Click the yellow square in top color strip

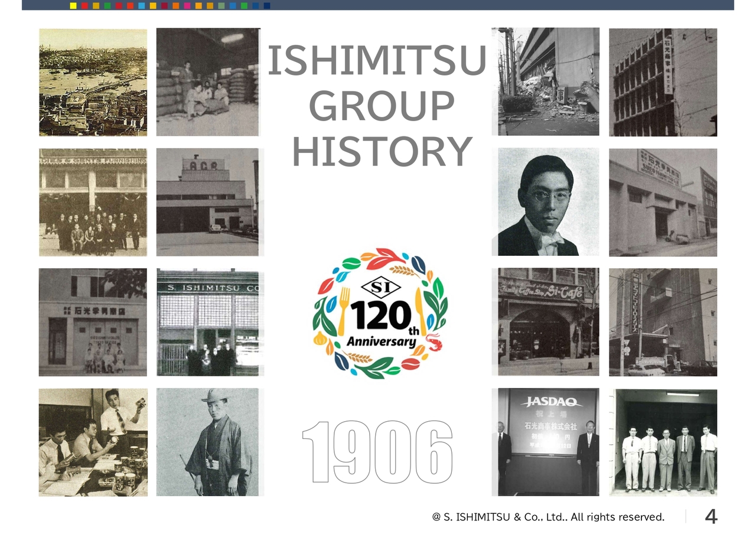pyautogui.click(x=73, y=5)
